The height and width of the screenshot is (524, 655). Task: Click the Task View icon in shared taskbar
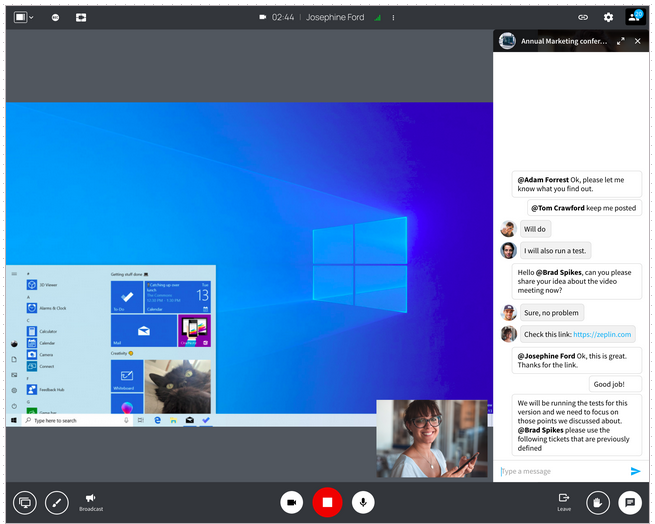point(141,420)
